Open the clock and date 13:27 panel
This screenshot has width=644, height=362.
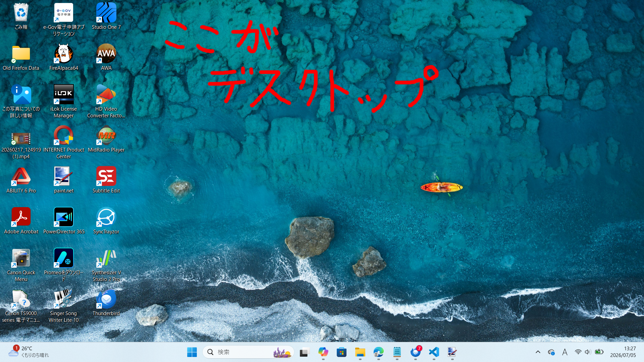tap(623, 352)
